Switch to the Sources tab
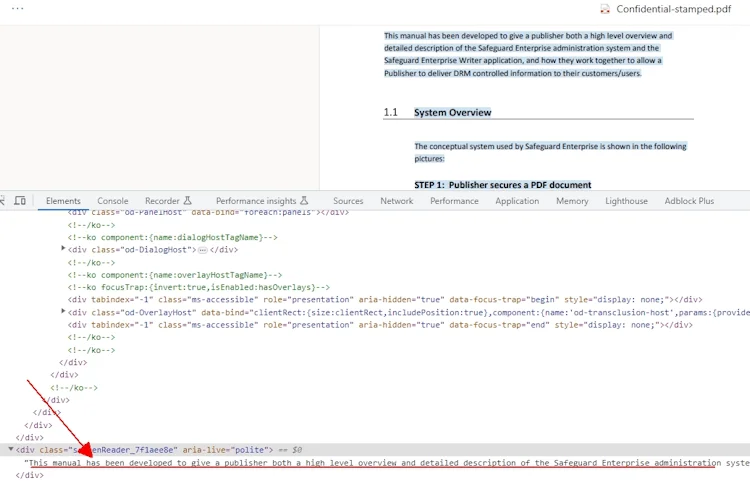 click(x=348, y=201)
